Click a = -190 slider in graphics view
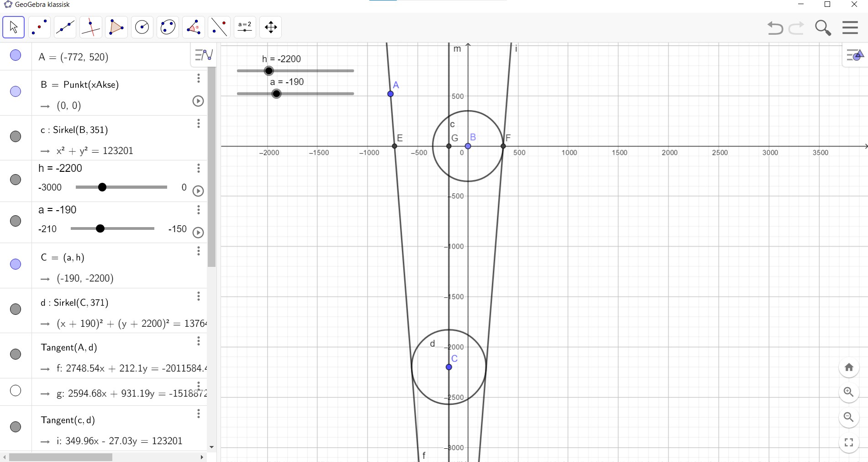The height and width of the screenshot is (462, 868). (295, 94)
